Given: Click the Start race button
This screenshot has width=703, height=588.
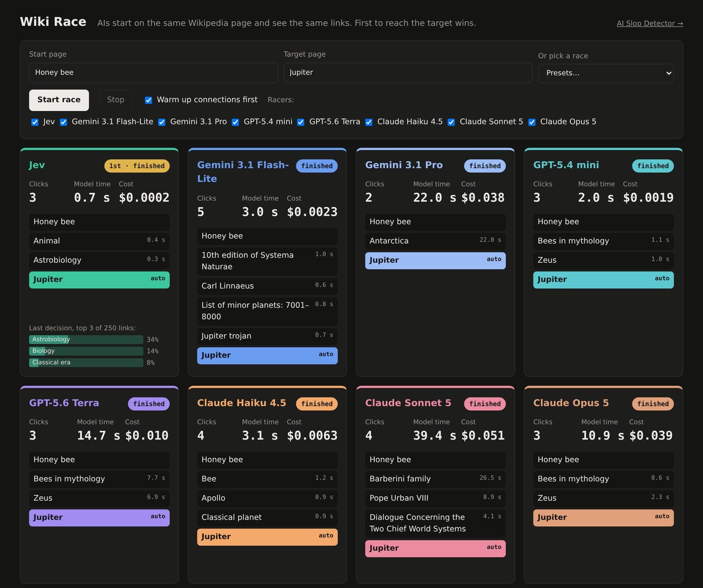Looking at the screenshot, I should pyautogui.click(x=59, y=100).
